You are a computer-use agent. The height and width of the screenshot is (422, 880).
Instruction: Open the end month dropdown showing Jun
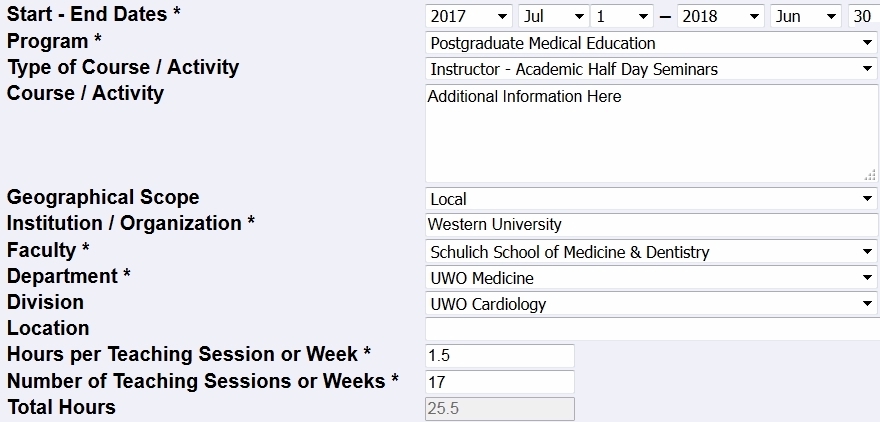805,17
